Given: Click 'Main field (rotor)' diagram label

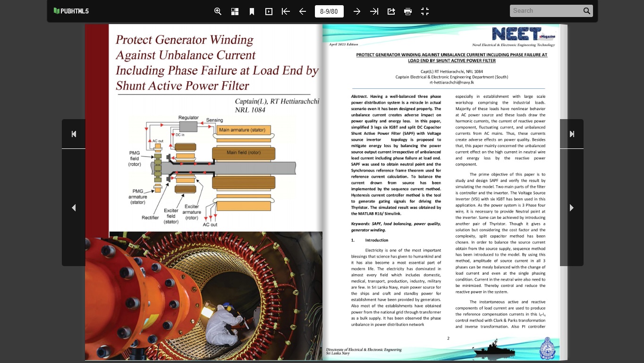Looking at the screenshot, I should click(244, 153).
